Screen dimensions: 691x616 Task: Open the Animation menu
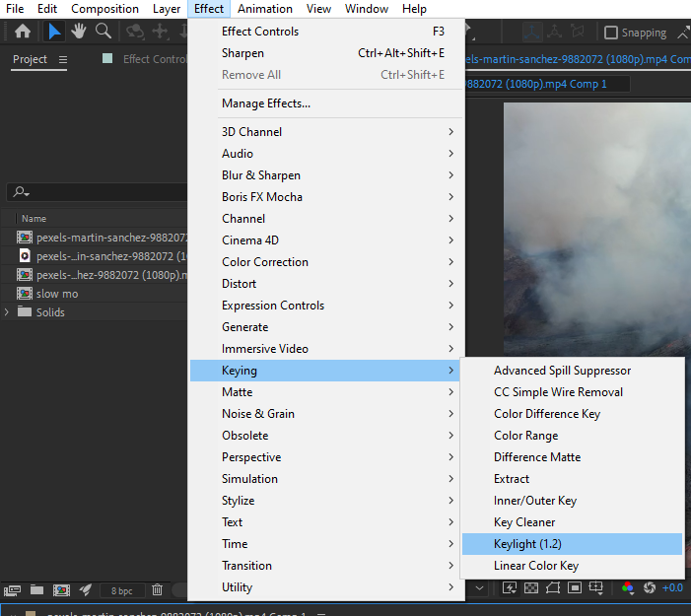pyautogui.click(x=265, y=9)
